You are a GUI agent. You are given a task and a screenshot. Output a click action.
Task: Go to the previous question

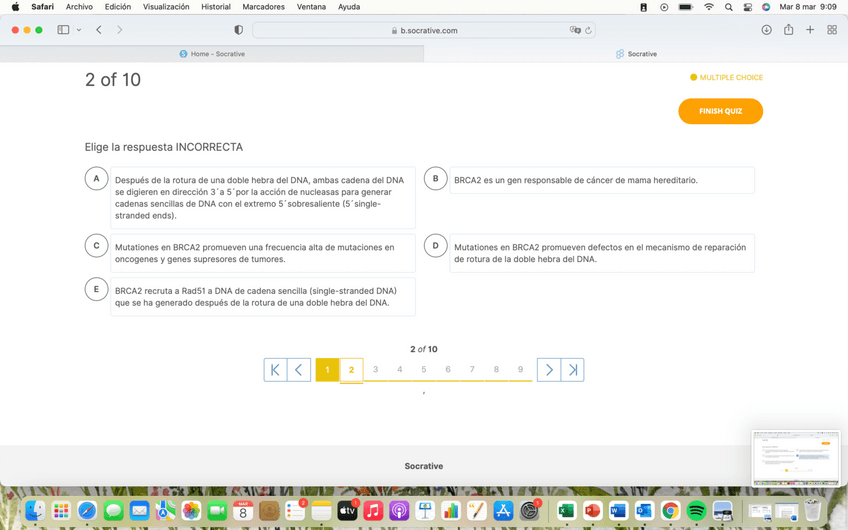click(299, 370)
